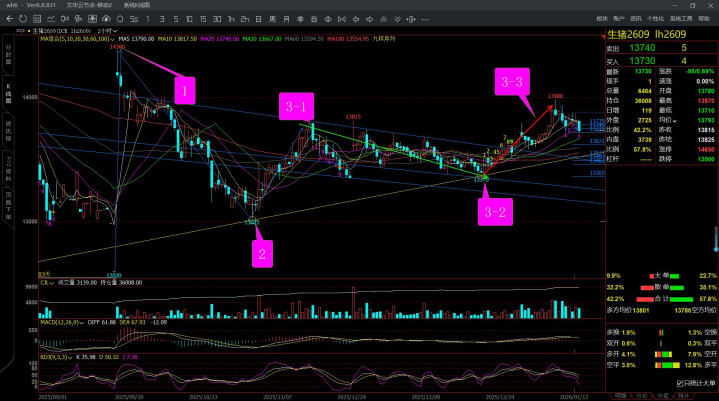Check the 只统计大单 checkbox
This screenshot has width=719, height=401.
[x=680, y=383]
